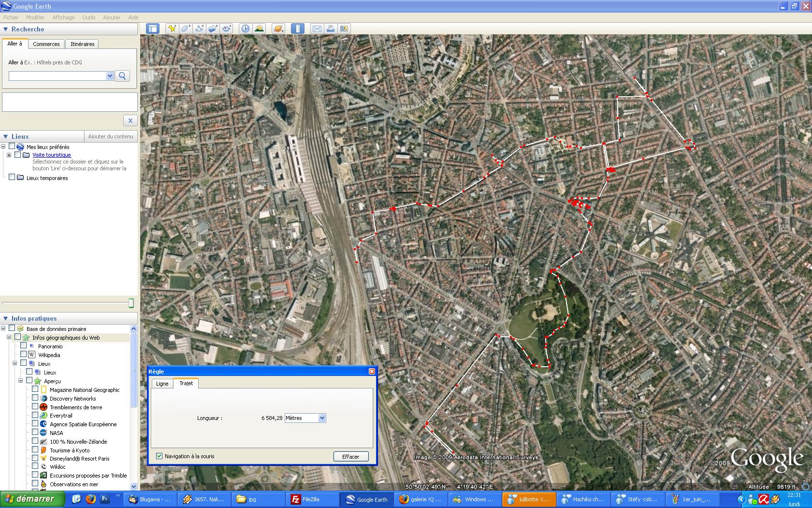Enable Tourisme à Kyoto checkbox
812x508 pixels.
35,449
